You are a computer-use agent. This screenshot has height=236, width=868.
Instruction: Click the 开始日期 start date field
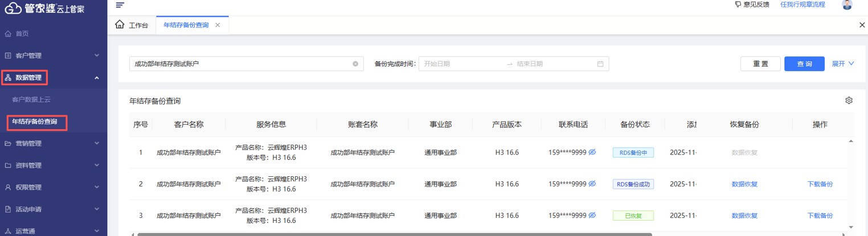coord(461,64)
